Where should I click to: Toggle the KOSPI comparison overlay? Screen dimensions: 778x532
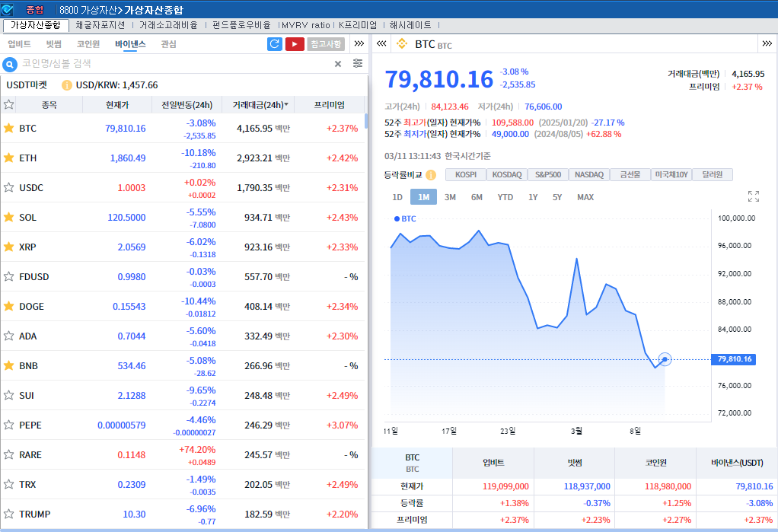(465, 175)
